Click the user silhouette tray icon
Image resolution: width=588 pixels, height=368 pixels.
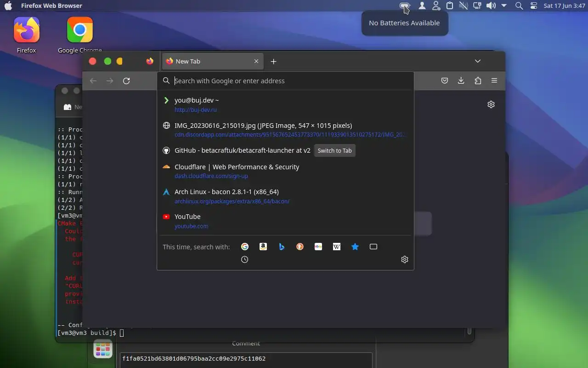(422, 6)
